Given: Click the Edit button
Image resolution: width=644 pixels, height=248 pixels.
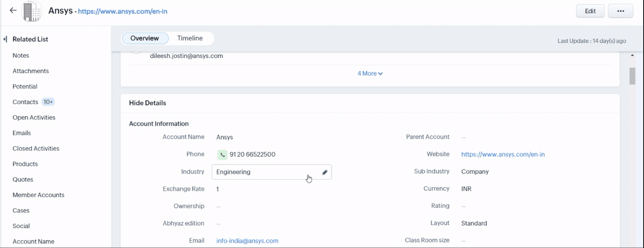Looking at the screenshot, I should click(x=590, y=11).
